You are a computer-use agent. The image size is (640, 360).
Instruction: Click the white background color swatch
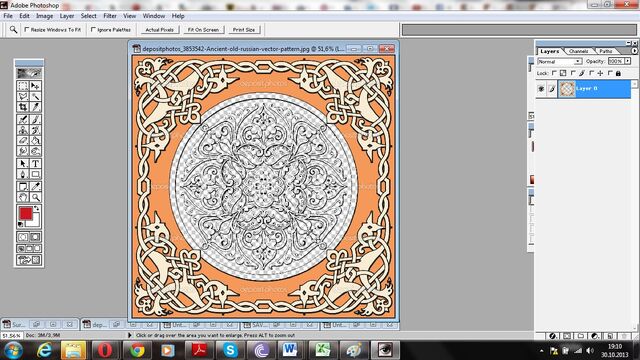[x=36, y=222]
